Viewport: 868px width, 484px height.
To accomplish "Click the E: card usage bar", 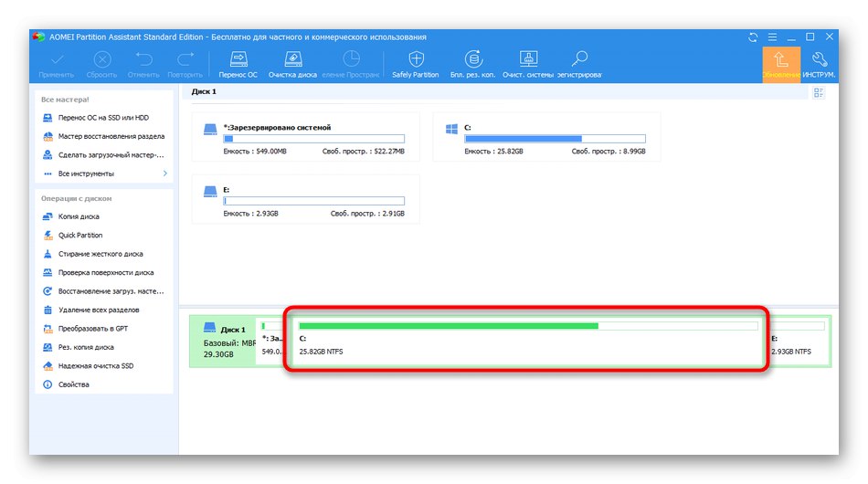I will coord(314,201).
